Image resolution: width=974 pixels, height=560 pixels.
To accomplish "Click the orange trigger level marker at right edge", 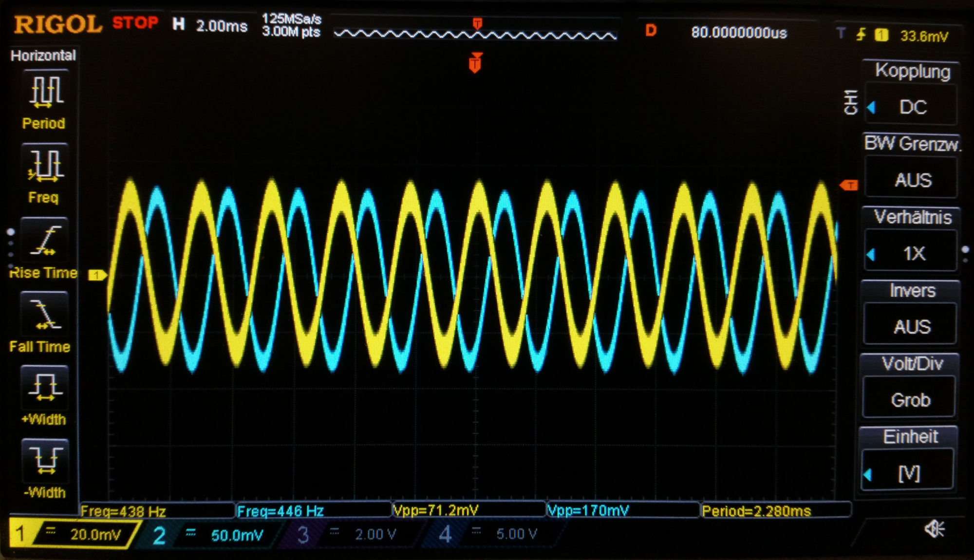I will pyautogui.click(x=849, y=185).
